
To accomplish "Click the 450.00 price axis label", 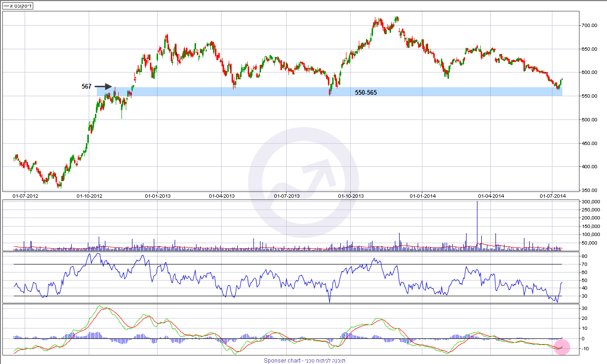I will (589, 144).
